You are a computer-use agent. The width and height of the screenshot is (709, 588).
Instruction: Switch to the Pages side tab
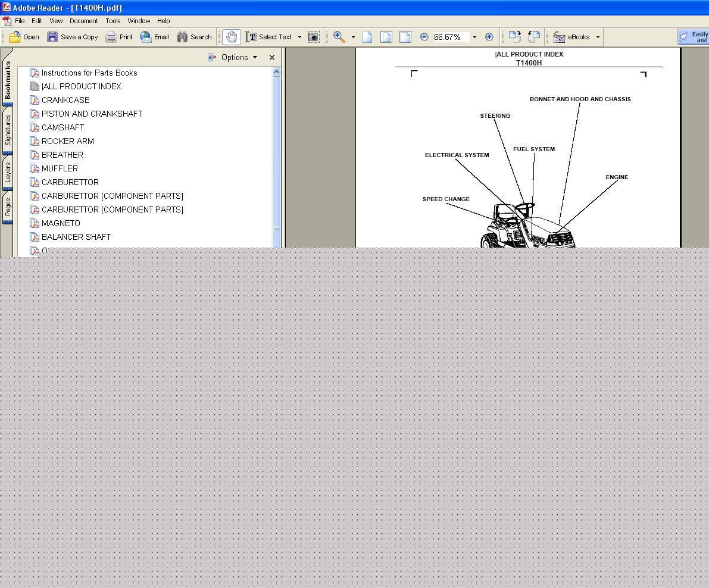click(x=8, y=208)
